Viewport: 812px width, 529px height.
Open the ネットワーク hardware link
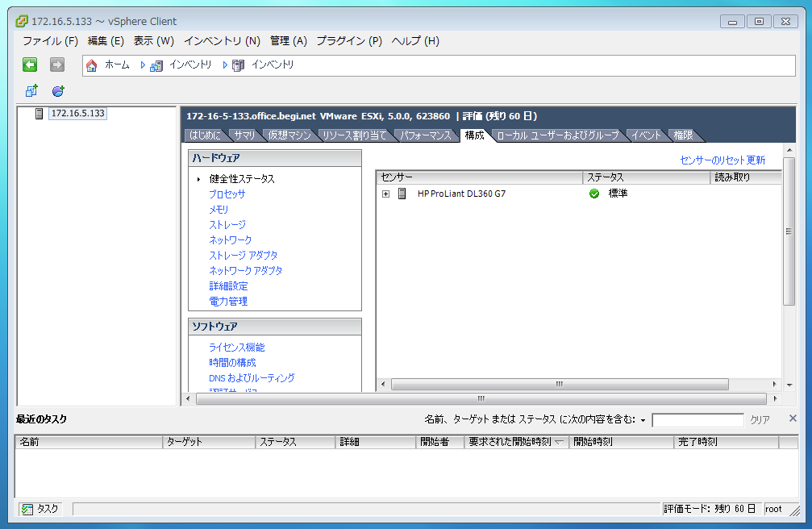pyautogui.click(x=231, y=240)
